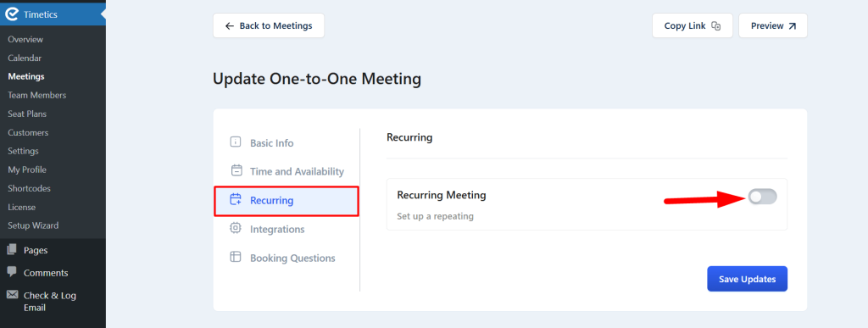Viewport: 868px width, 328px height.
Task: Click the Comments speech bubble icon
Action: point(12,272)
